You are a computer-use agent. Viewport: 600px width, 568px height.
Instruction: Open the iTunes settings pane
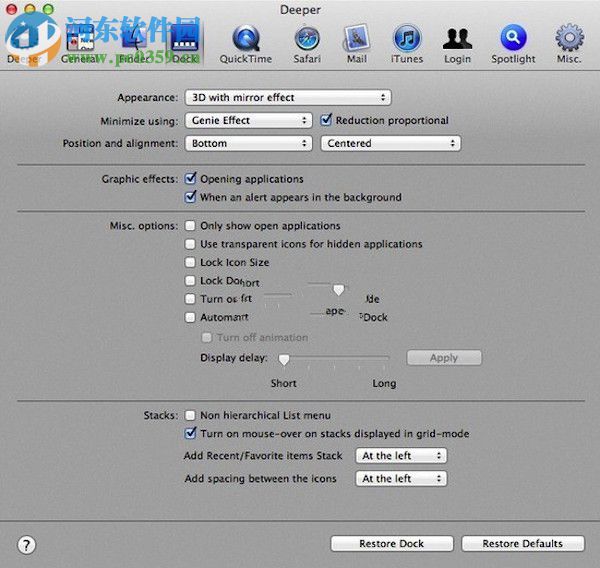point(407,44)
